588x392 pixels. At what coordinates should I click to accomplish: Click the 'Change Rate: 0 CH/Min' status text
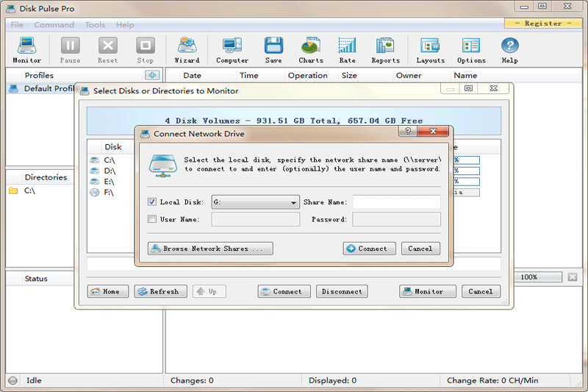[x=492, y=380]
